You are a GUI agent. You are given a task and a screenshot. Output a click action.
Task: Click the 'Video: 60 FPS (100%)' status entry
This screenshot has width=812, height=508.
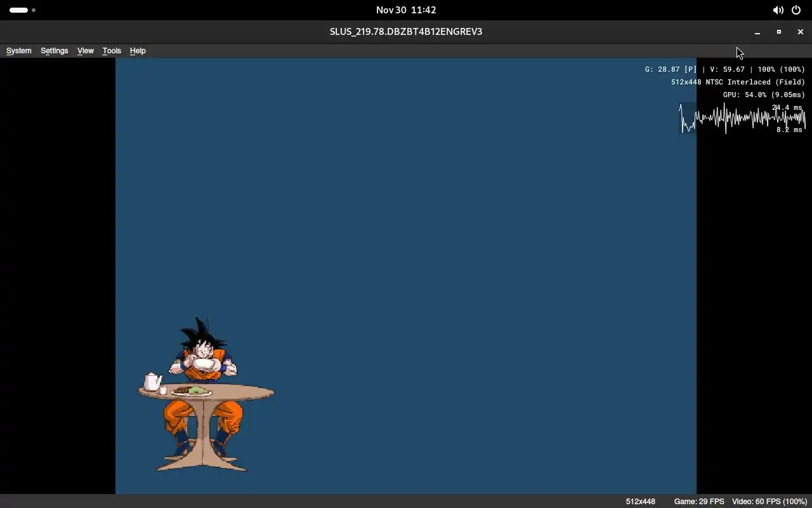769,502
